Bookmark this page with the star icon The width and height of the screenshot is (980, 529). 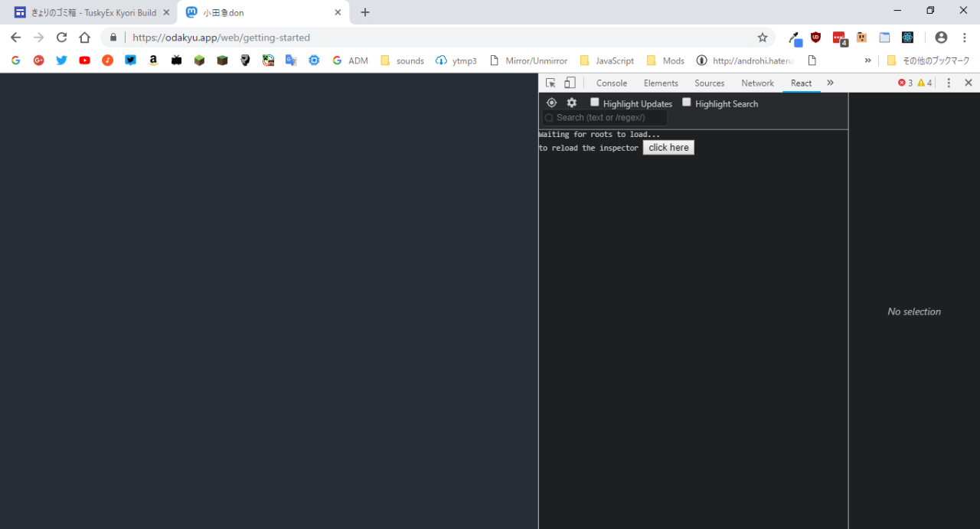(x=762, y=38)
